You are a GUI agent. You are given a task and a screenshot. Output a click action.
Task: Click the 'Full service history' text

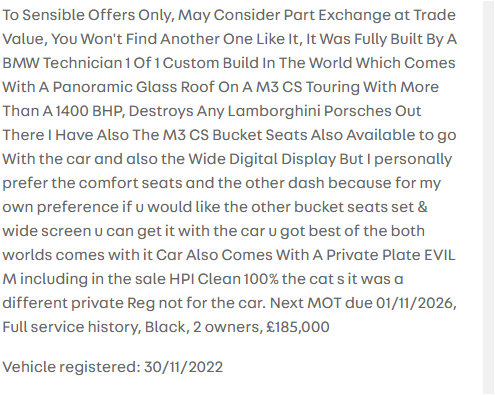[72, 327]
